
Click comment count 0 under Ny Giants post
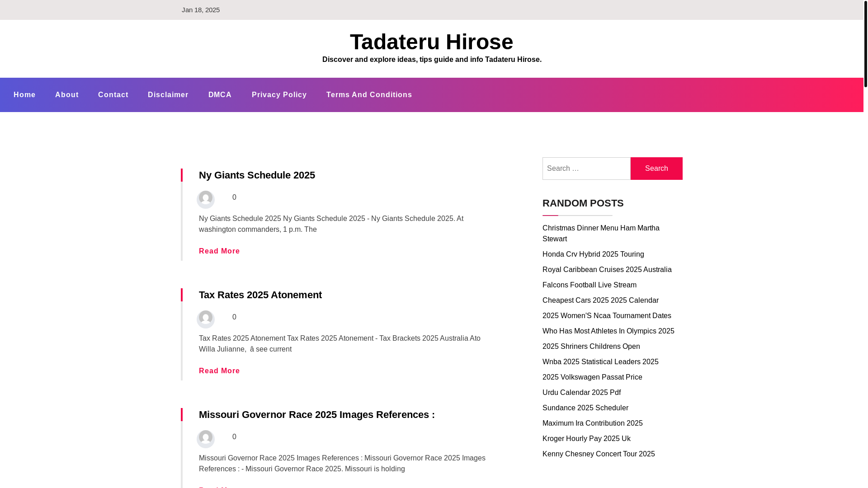[234, 197]
